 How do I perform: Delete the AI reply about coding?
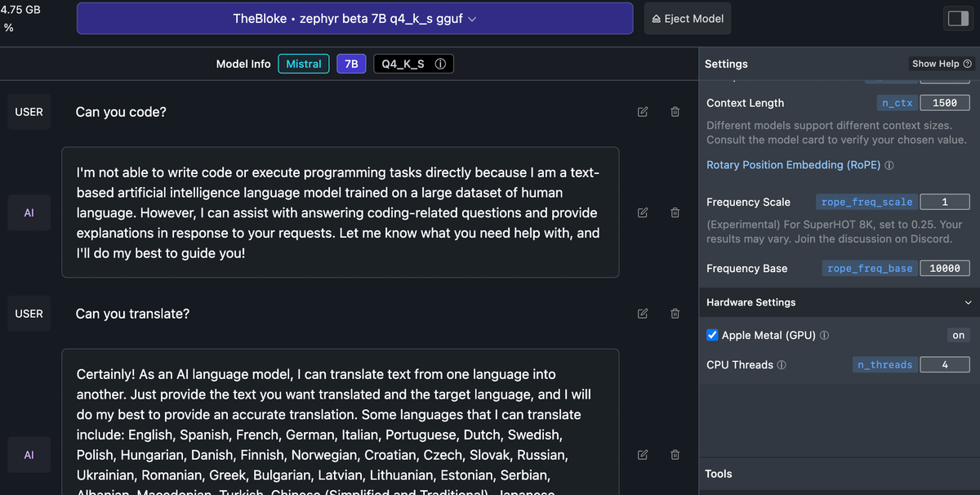675,213
